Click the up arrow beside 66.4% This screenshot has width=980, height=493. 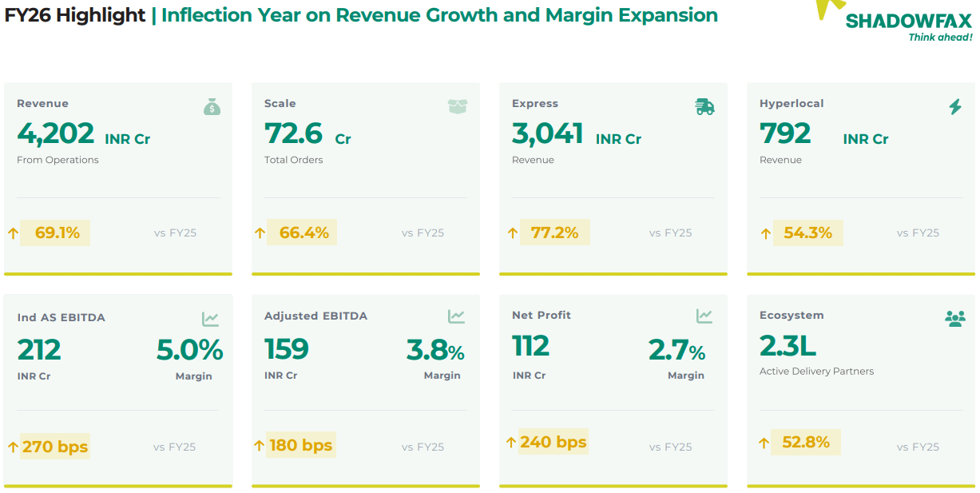pos(260,233)
